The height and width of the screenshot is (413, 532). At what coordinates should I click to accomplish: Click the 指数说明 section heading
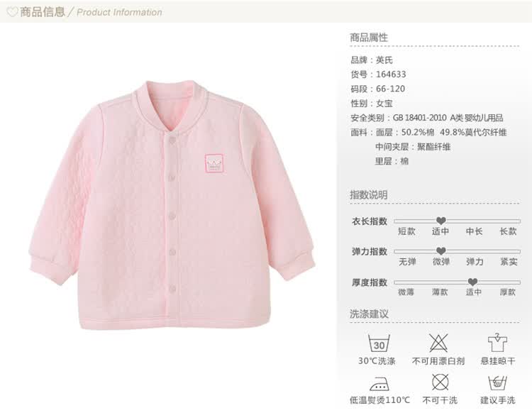point(369,195)
